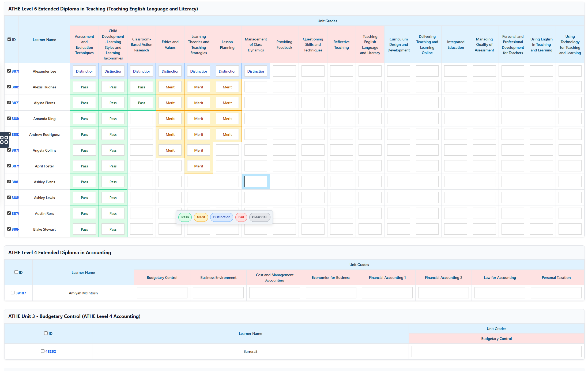Select Ashley Evans' Management of Class Dynamics cell
Viewport: 588px width, 371px height.
pyautogui.click(x=255, y=181)
